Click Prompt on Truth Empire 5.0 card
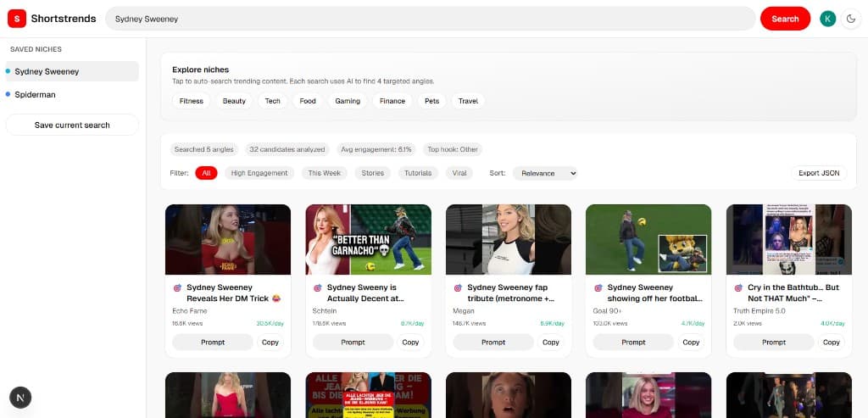 [774, 343]
